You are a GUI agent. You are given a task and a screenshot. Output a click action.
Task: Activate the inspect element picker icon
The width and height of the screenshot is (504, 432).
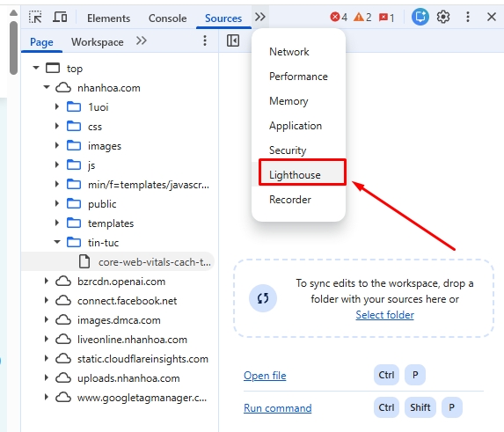[35, 17]
